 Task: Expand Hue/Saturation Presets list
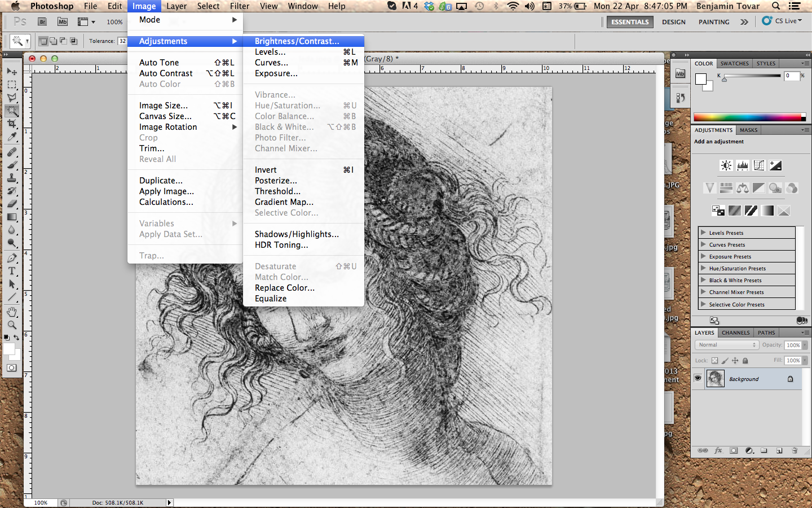tap(703, 268)
